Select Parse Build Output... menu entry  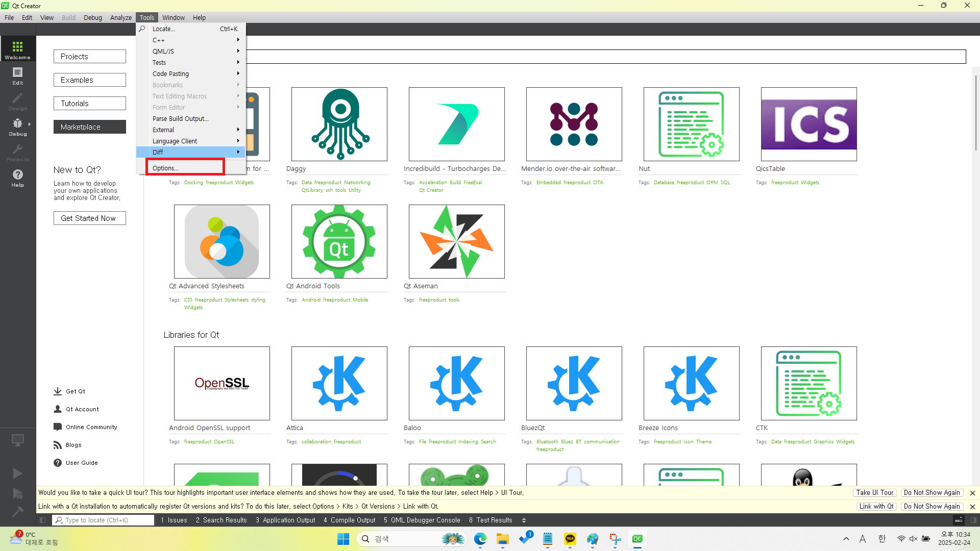[180, 118]
